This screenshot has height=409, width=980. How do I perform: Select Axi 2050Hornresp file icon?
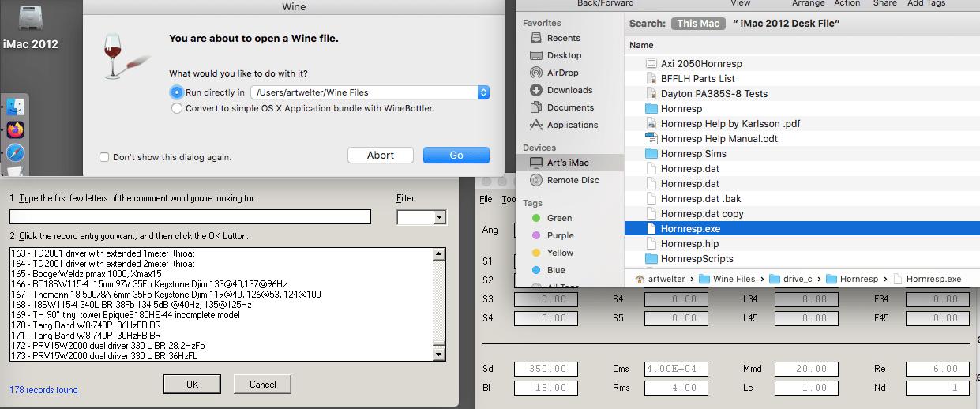point(651,63)
